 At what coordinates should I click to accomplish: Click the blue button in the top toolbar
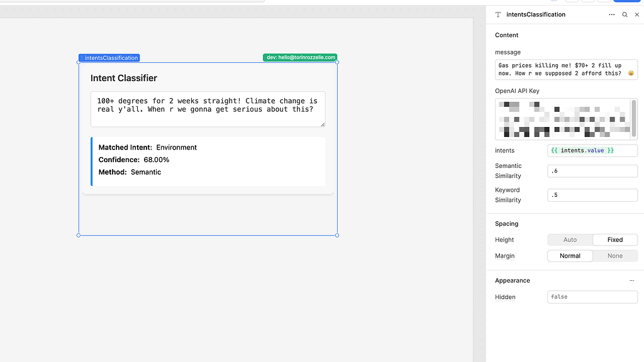pos(626,1)
